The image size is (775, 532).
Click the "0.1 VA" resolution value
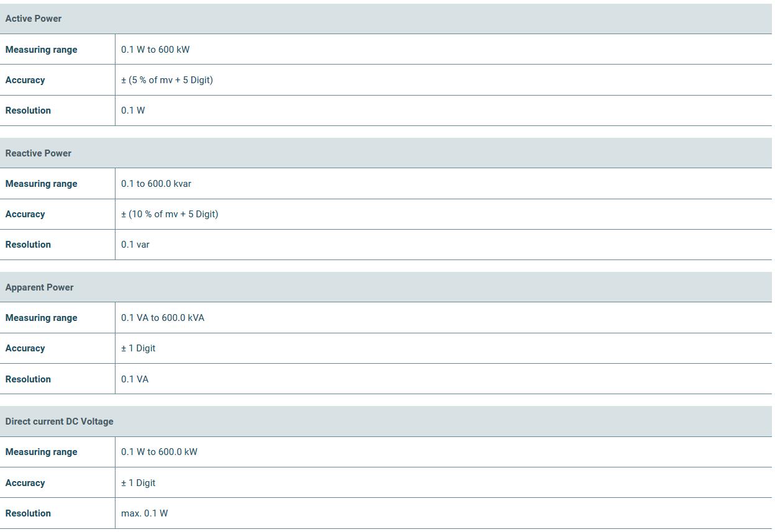[135, 379]
